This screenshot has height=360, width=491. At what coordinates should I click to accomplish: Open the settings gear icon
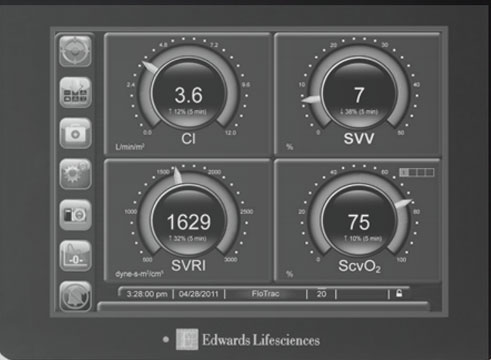[75, 174]
